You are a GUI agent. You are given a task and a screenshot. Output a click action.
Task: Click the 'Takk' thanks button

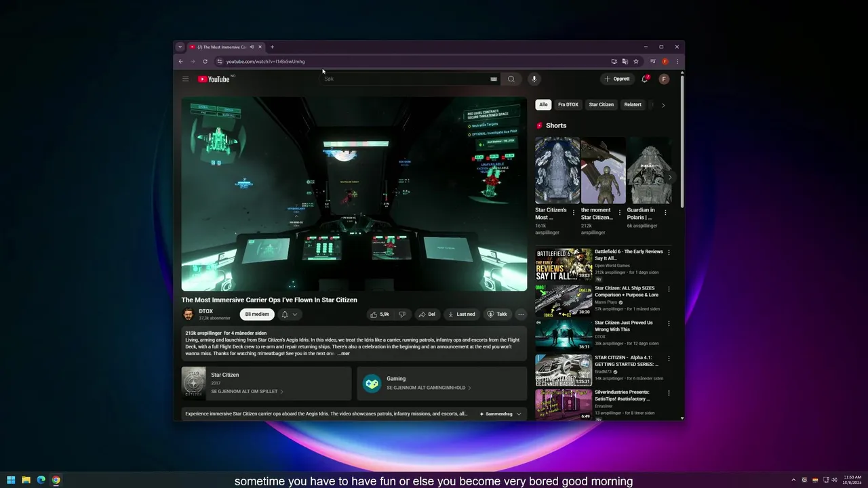(x=497, y=314)
